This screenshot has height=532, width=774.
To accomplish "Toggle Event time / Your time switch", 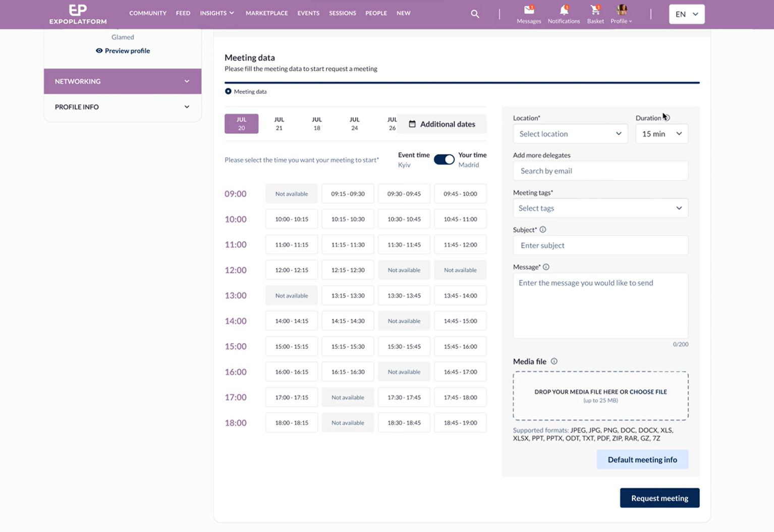I will (444, 159).
